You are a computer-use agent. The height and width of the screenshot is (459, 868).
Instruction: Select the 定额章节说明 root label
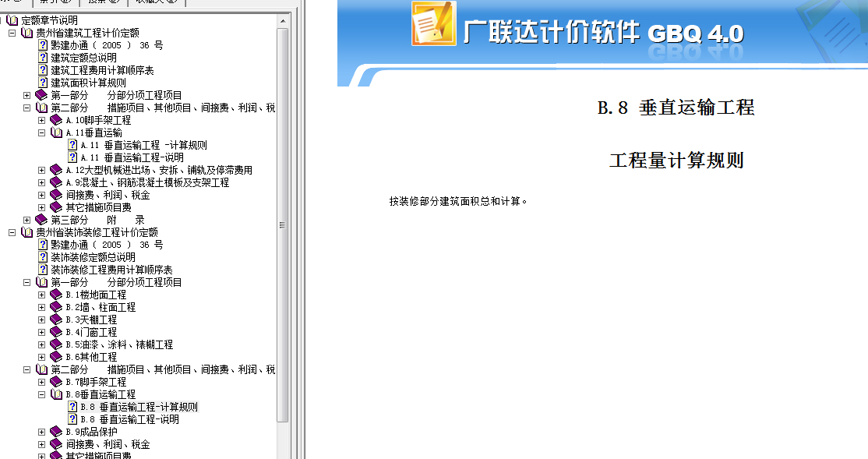click(x=49, y=20)
